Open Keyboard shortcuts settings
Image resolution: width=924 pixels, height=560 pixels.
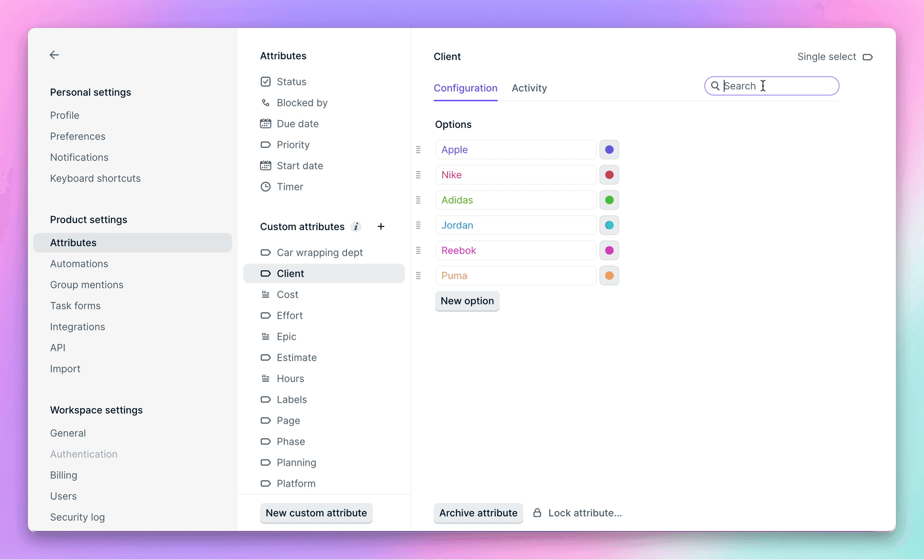pyautogui.click(x=95, y=178)
